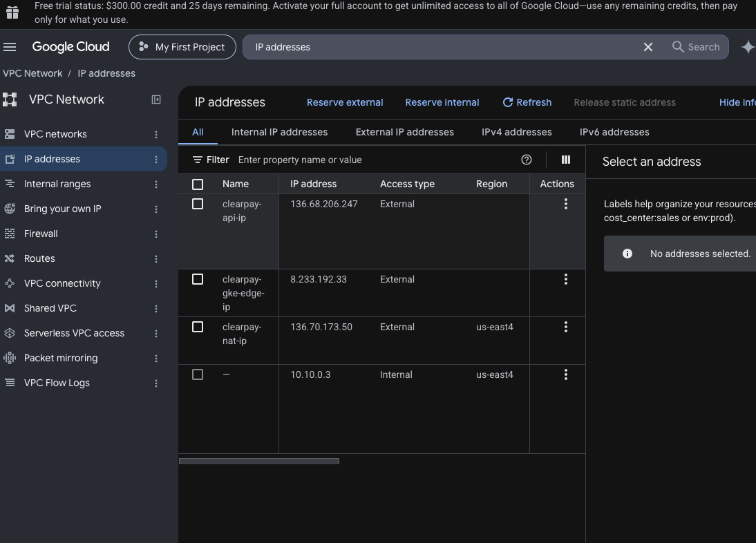The width and height of the screenshot is (756, 543).
Task: Open Bring your own IP page
Action: click(63, 209)
